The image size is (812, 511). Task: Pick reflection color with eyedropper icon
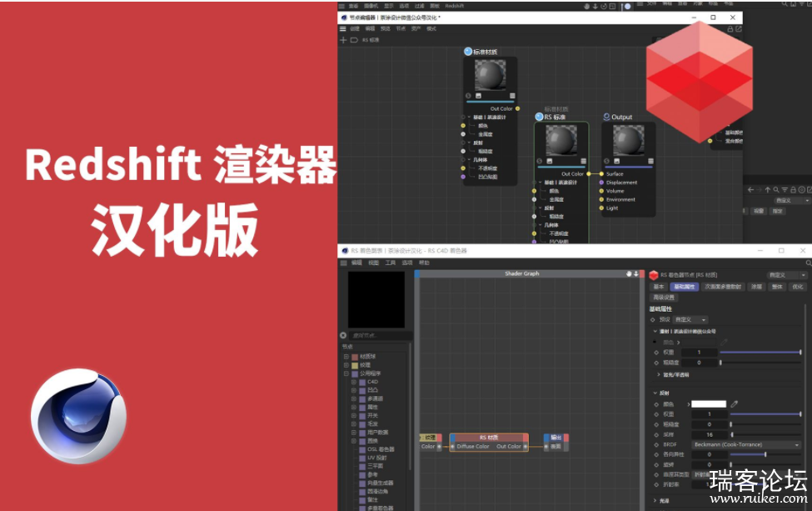(x=735, y=403)
